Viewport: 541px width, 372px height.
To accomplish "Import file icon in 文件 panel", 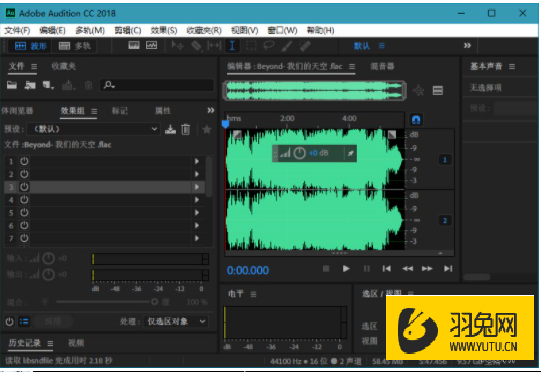I will coord(30,85).
